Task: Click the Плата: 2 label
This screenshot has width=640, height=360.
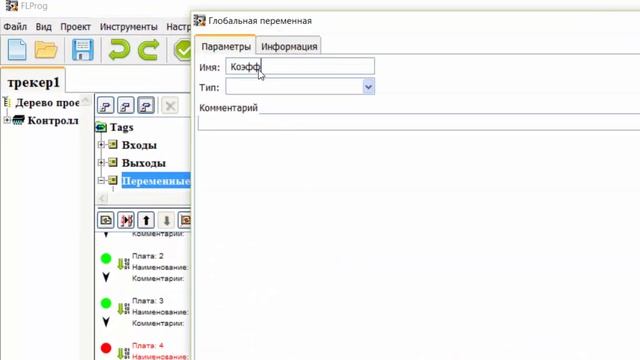Action: (148, 256)
